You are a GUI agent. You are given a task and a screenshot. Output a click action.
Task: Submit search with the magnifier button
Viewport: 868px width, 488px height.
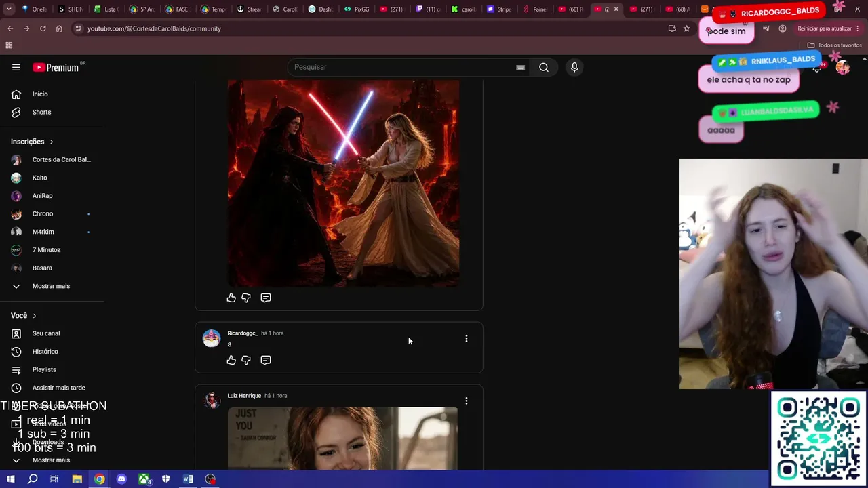[x=544, y=67]
